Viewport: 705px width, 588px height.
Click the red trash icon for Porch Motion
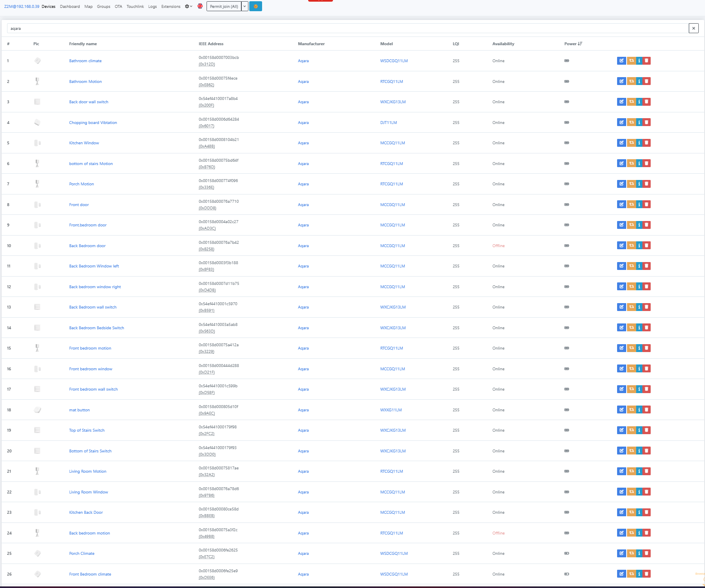(x=647, y=184)
